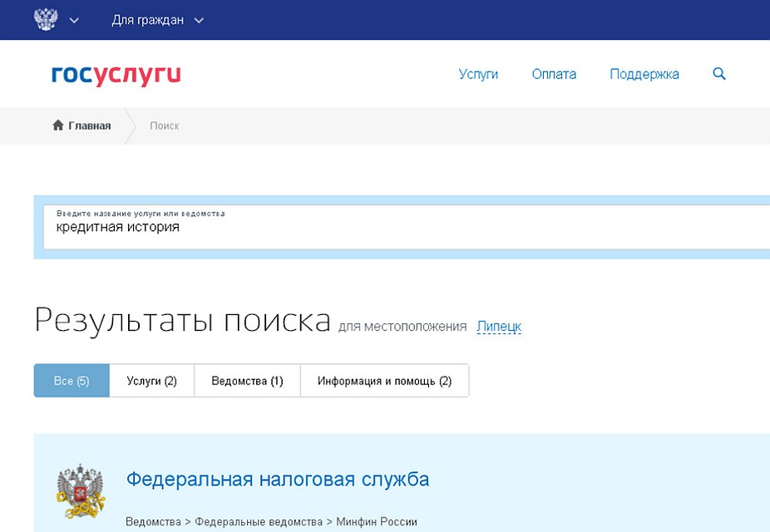Click the "Ведомства" path segment under the result
Viewport: 770px width, 532px height.
(x=153, y=522)
